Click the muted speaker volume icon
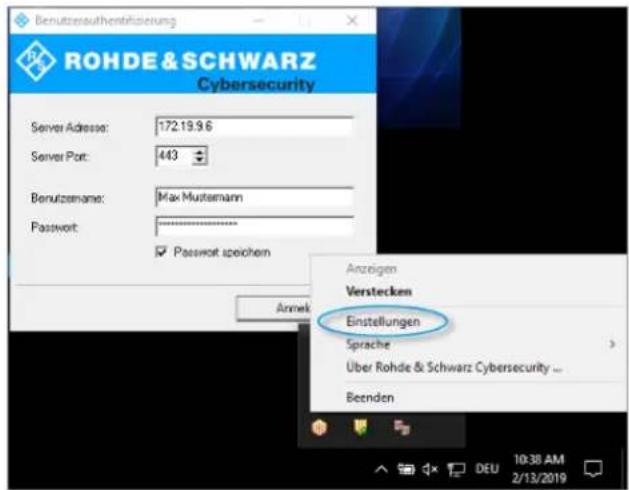Screen dimensions: 629x490 430,469
